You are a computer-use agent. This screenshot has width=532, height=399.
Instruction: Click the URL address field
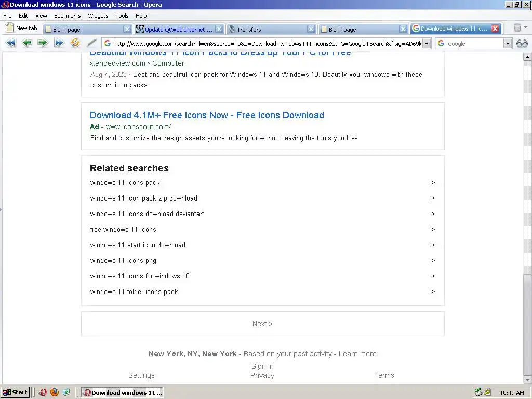click(268, 44)
